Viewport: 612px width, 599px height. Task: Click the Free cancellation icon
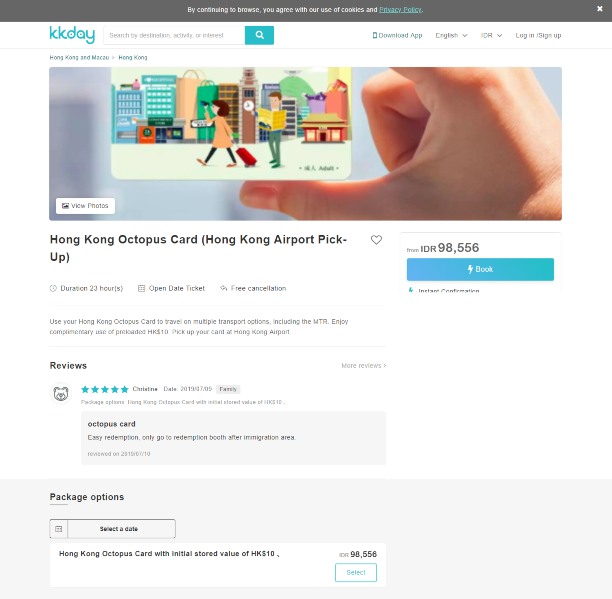(x=224, y=288)
